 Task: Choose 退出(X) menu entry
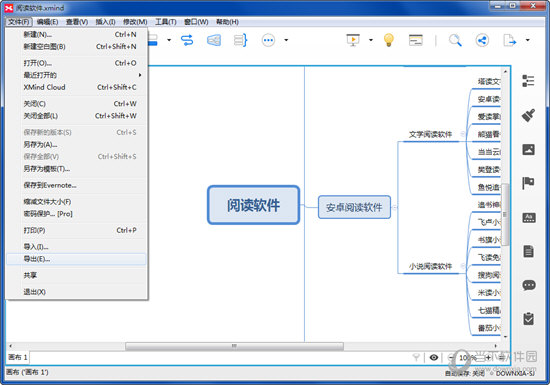(x=76, y=292)
